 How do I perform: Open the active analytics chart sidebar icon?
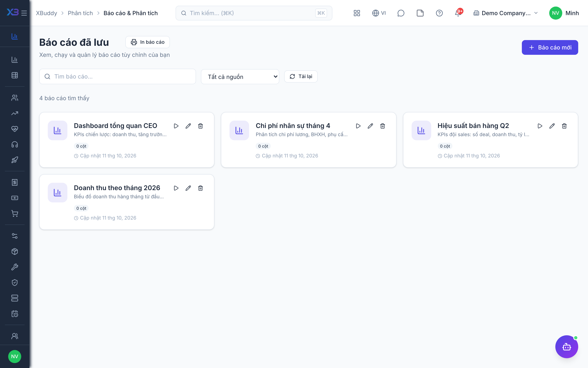click(14, 36)
